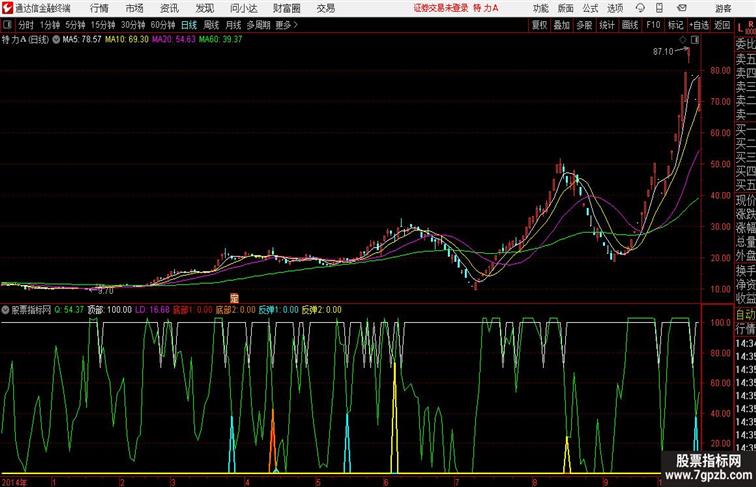Click the 行情 label in right panel

click(x=745, y=329)
